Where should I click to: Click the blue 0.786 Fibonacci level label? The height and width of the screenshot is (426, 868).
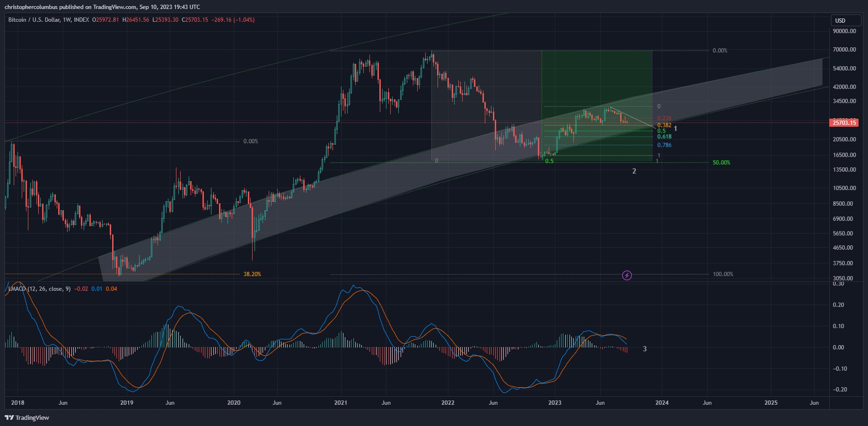click(x=664, y=145)
